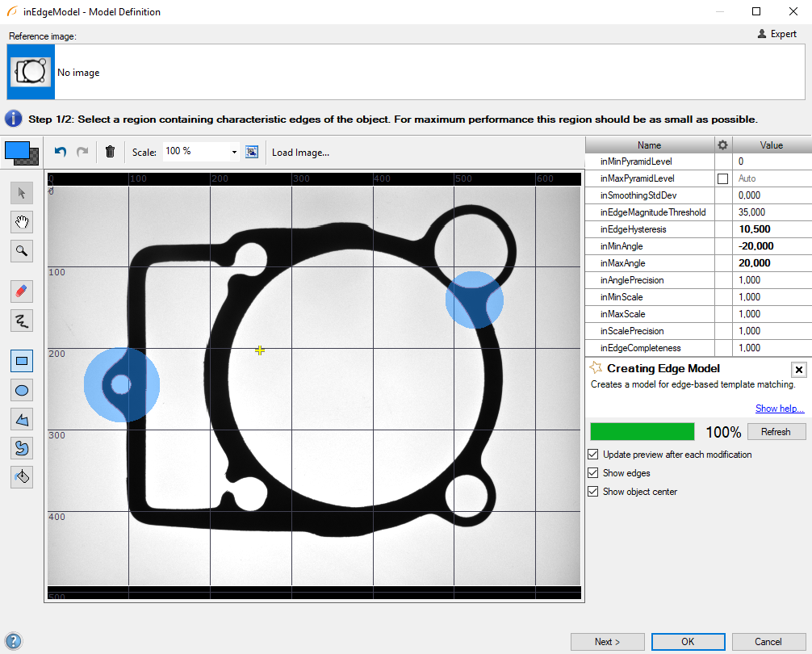Select the ellipse region tool
812x654 pixels.
pyautogui.click(x=22, y=391)
